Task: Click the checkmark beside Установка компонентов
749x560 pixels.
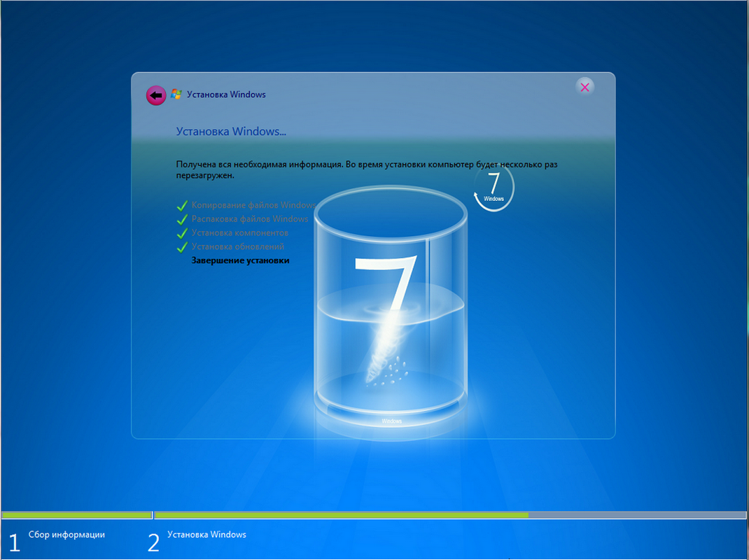Action: 182,233
